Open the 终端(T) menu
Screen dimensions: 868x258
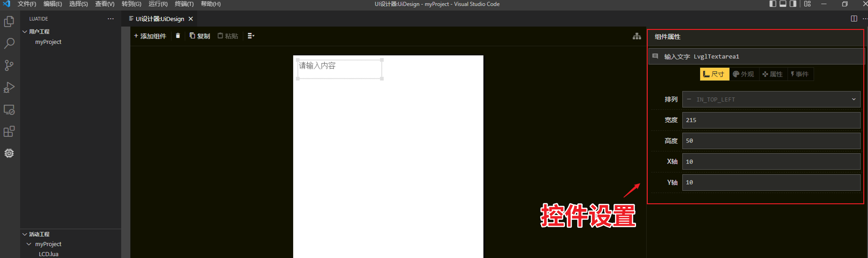pyautogui.click(x=184, y=4)
